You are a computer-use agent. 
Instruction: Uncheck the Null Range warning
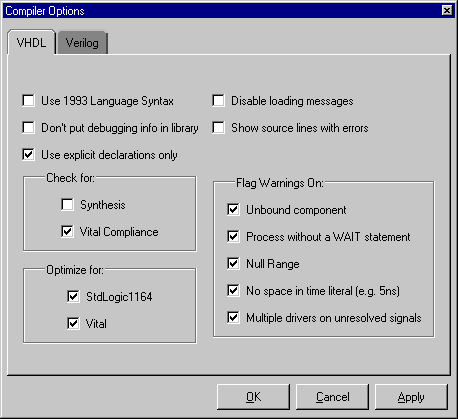tap(233, 264)
